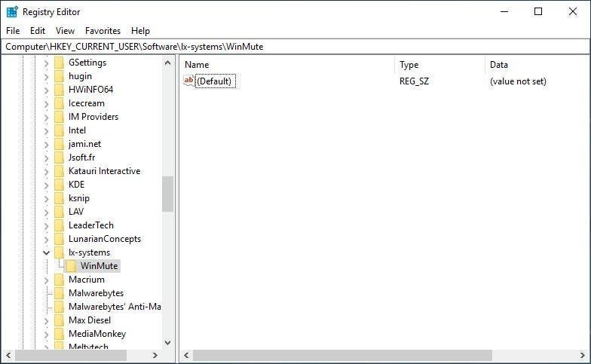Open the Favorites menu
591x364 pixels.
(x=103, y=31)
